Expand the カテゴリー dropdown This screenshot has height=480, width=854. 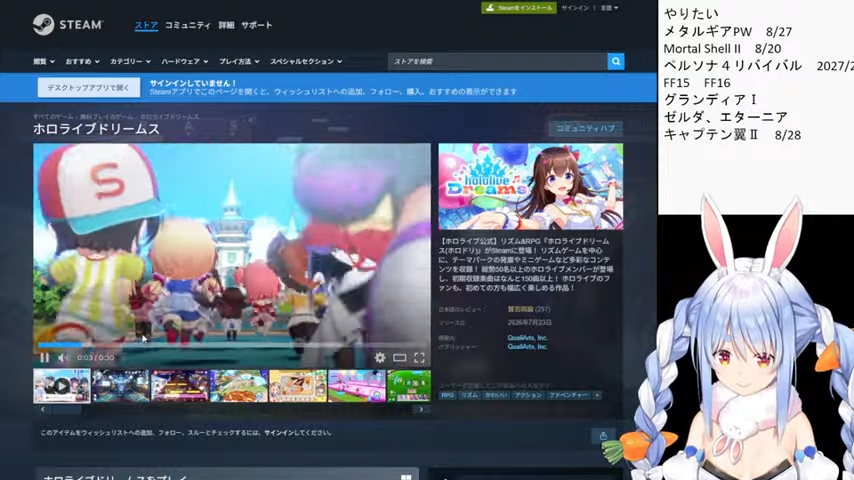(130, 62)
